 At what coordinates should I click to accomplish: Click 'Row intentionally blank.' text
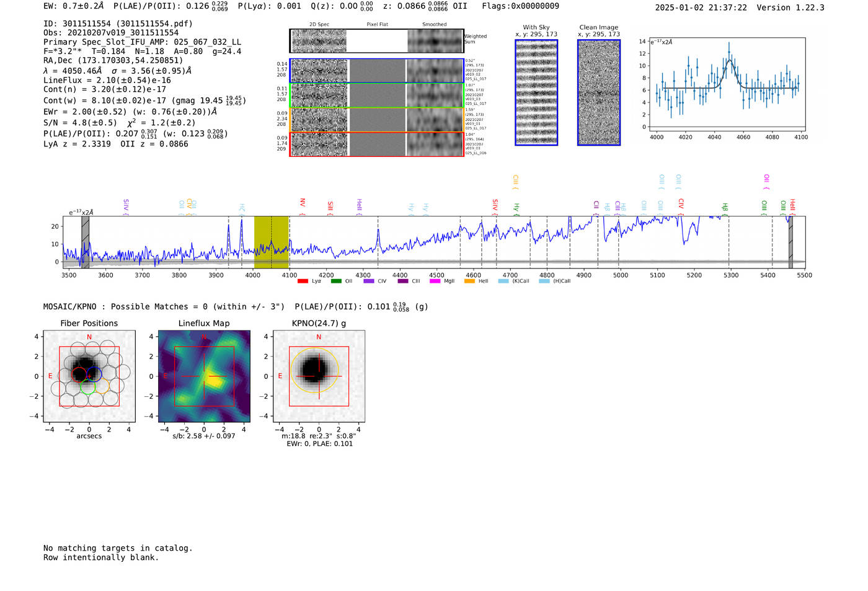tap(101, 558)
